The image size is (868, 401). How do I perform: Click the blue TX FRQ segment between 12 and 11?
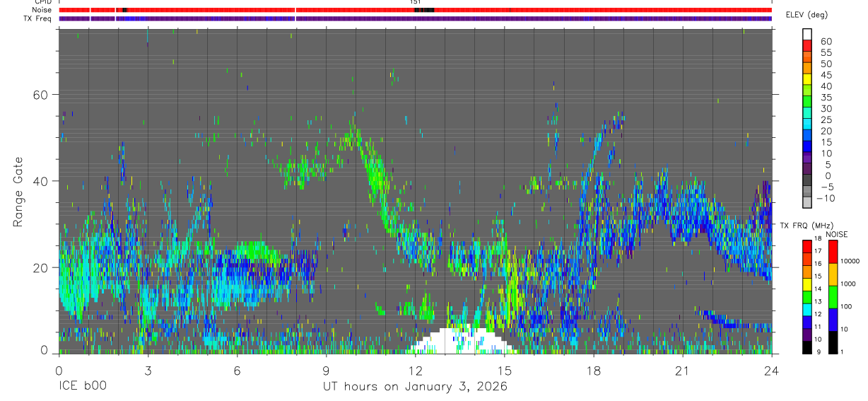[807, 322]
